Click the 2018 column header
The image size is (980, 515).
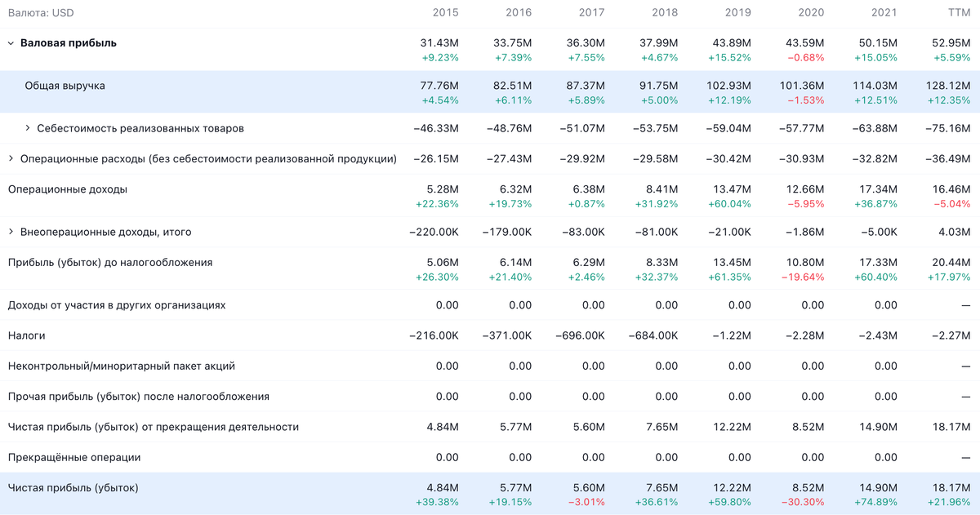(665, 13)
